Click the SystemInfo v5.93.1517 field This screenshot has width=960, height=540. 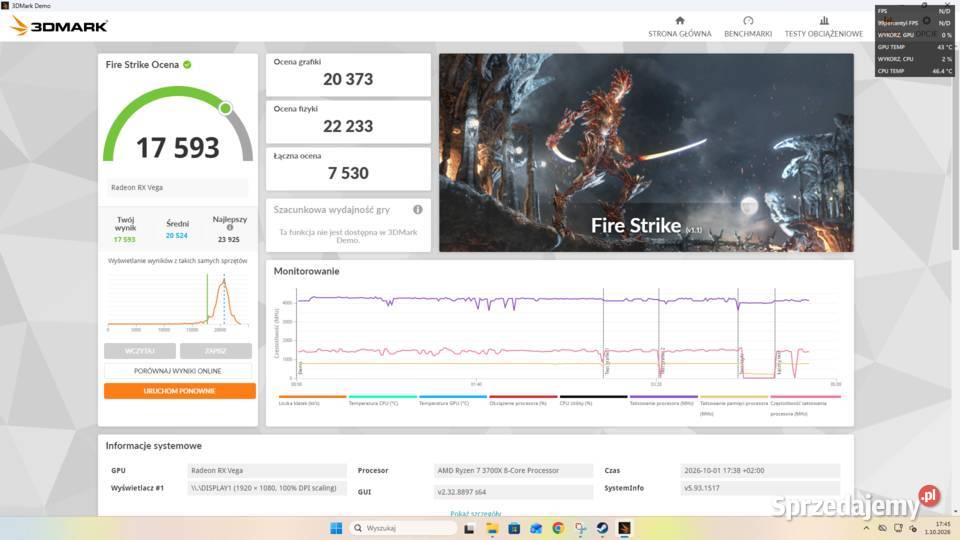click(x=760, y=488)
